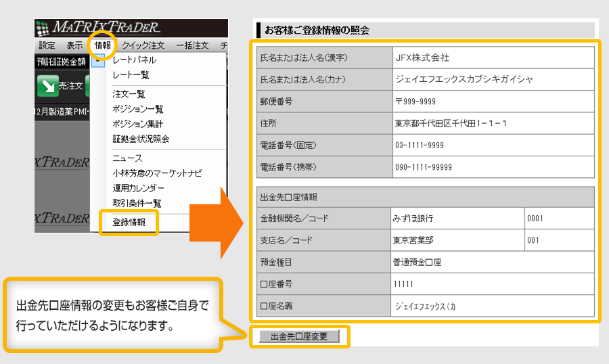Click the 金融機関名／コード label
Image resolution: width=609 pixels, height=364 pixels.
[x=294, y=219]
